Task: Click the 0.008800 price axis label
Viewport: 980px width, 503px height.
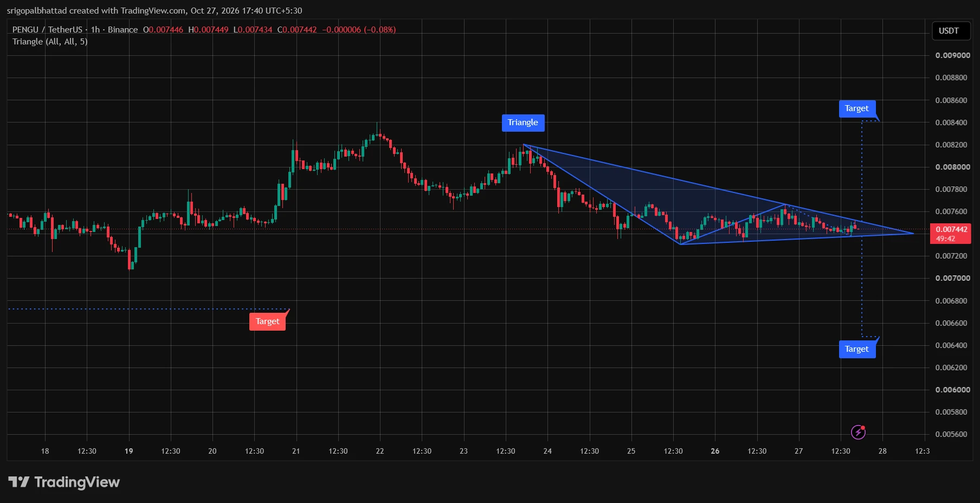Action: point(952,78)
